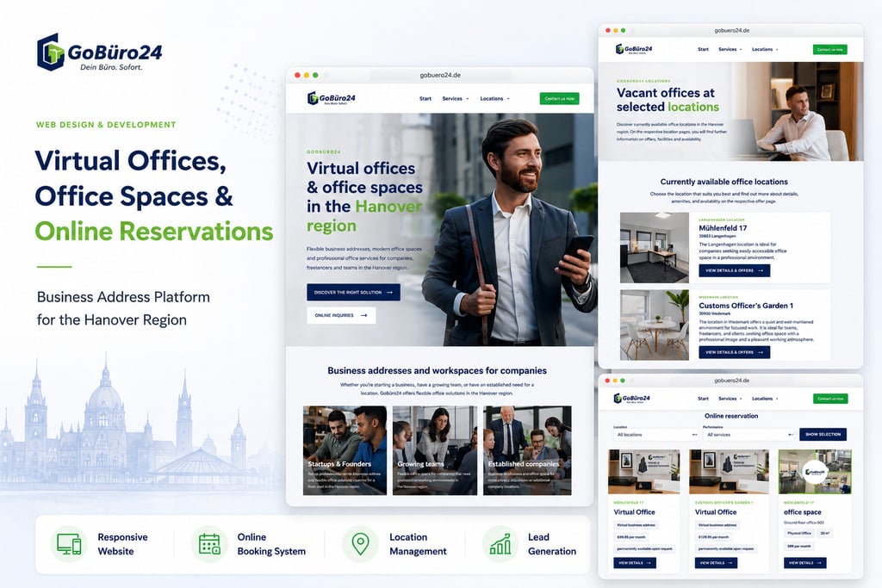
Task: Open Services dropdown in the hero page window
Action: click(x=455, y=98)
